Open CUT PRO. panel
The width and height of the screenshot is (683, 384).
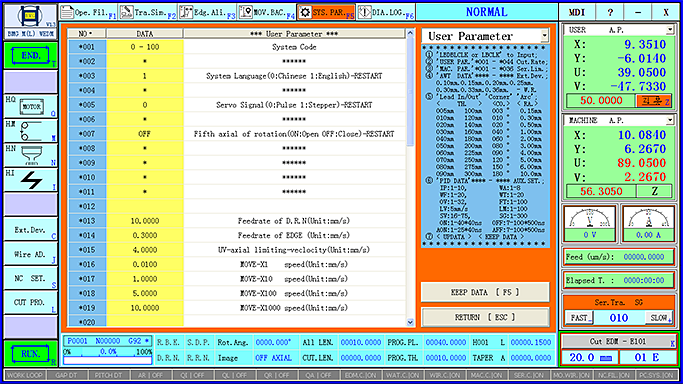[30, 302]
